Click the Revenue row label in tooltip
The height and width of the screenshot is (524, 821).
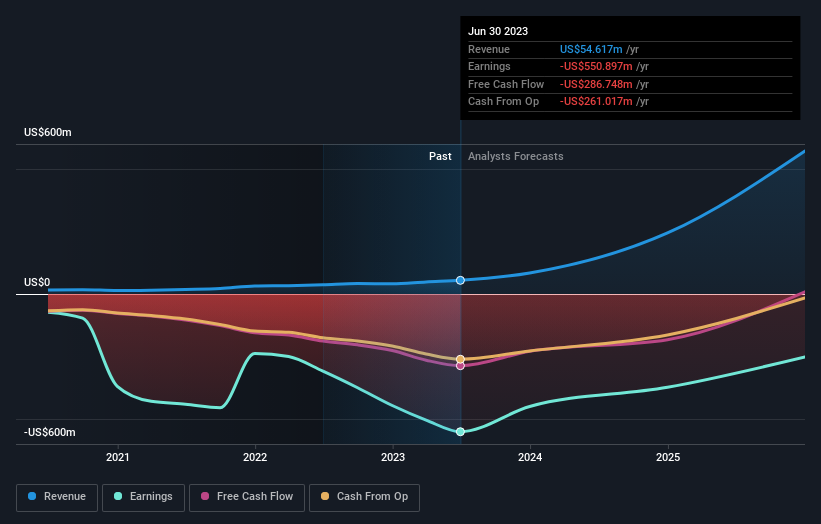489,49
